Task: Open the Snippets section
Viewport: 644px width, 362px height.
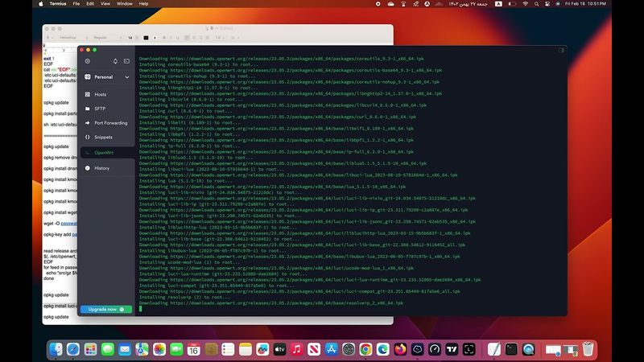Action: 106,137
